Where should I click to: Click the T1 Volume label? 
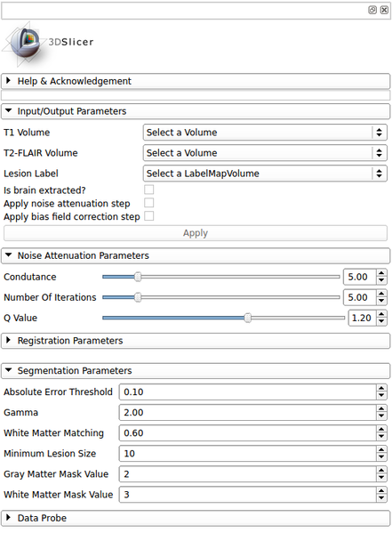point(27,133)
